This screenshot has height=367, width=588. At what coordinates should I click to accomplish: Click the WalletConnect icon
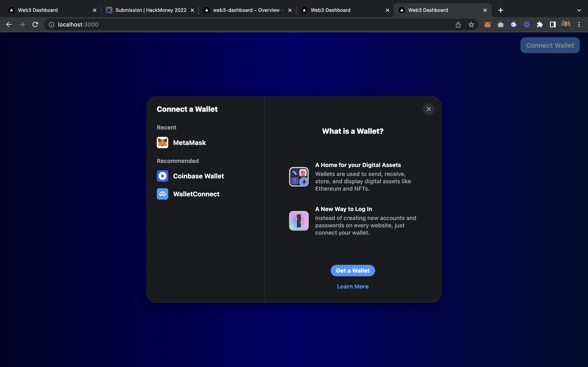(x=162, y=194)
